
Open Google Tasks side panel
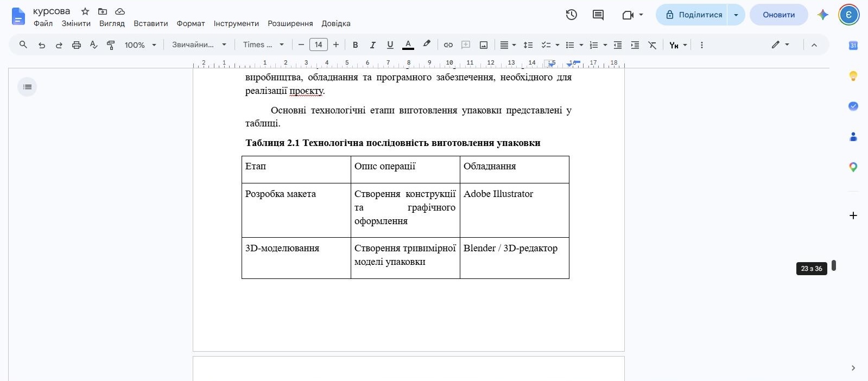[853, 106]
